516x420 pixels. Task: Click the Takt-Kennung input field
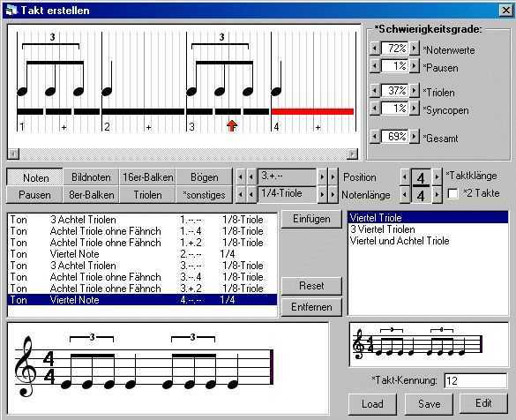475,381
